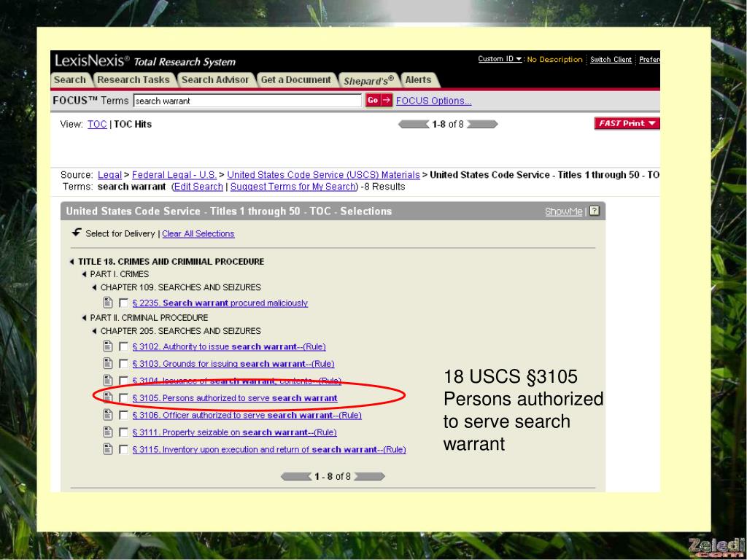Collapse CHAPTER 205. SEARCHES AND SEIZURES
Image resolution: width=747 pixels, height=560 pixels.
(94, 331)
